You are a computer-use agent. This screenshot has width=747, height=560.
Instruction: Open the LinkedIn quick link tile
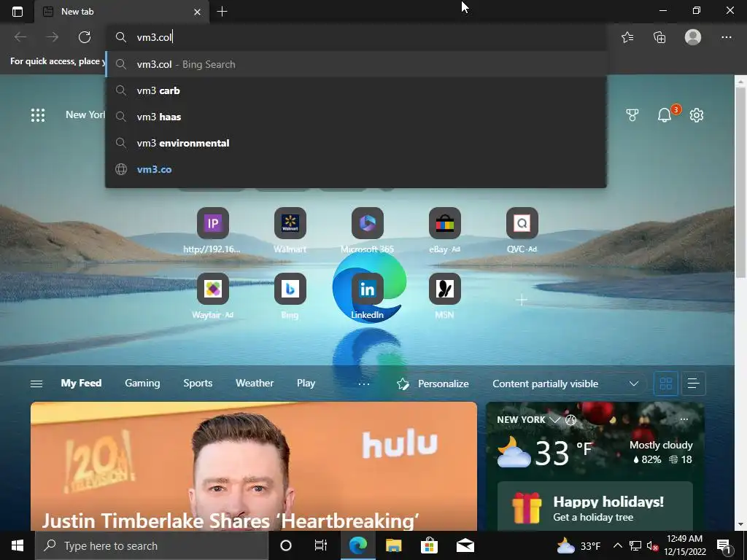368,296
